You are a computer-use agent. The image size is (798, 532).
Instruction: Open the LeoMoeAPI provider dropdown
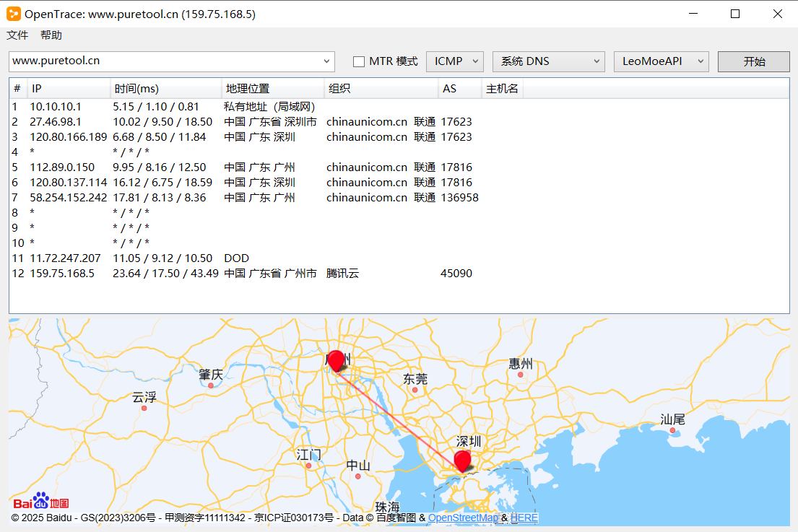661,61
